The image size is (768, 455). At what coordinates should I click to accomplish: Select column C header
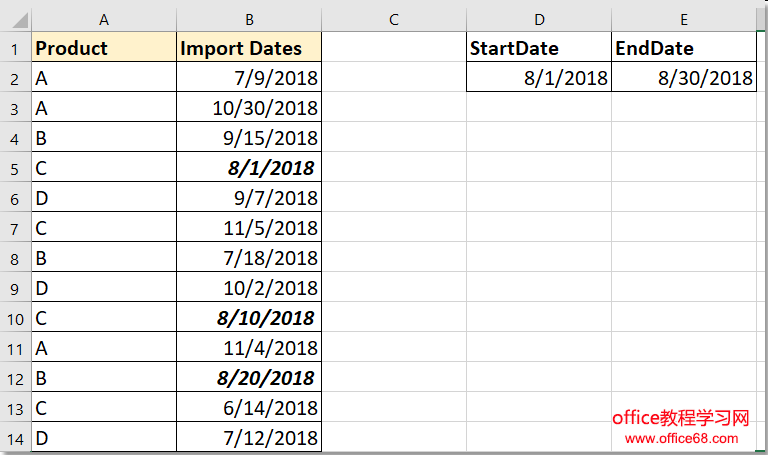pyautogui.click(x=394, y=19)
